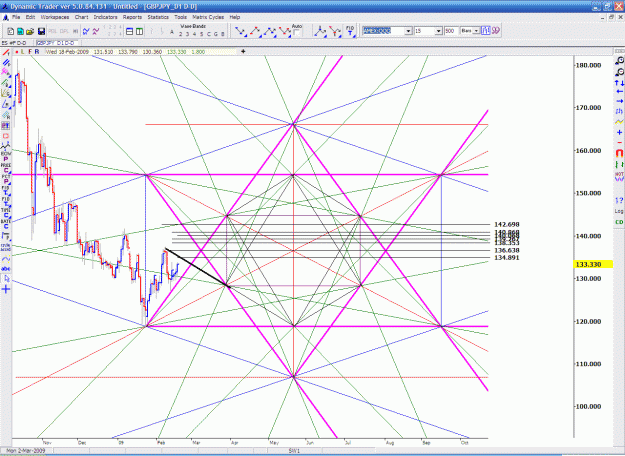Open the highlighted symbol combo box dropdown
625x456 pixels.
(408, 31)
